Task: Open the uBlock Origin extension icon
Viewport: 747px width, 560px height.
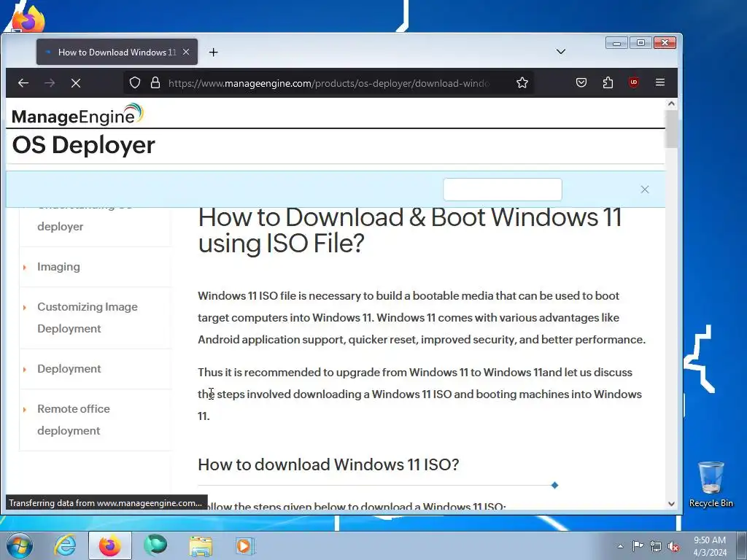Action: pyautogui.click(x=634, y=83)
